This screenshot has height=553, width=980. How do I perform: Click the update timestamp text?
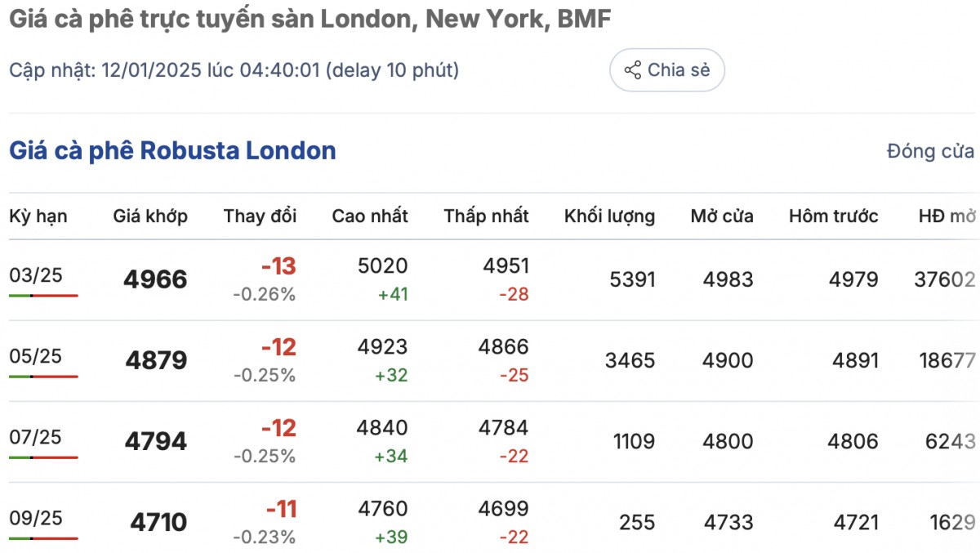[x=234, y=70]
